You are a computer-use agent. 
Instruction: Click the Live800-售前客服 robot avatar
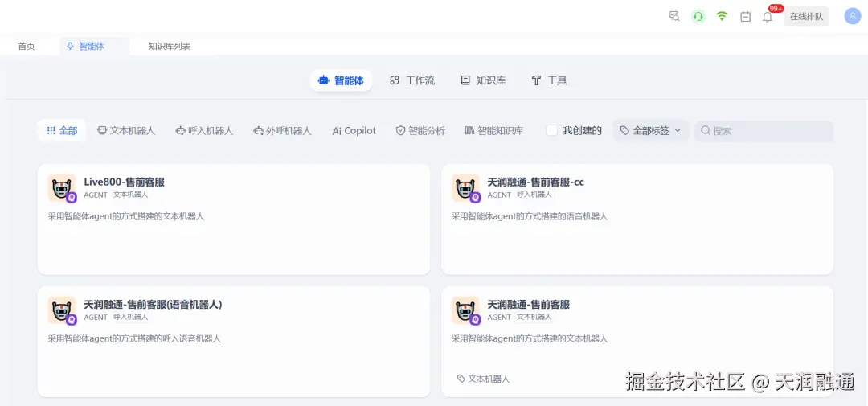pos(61,188)
